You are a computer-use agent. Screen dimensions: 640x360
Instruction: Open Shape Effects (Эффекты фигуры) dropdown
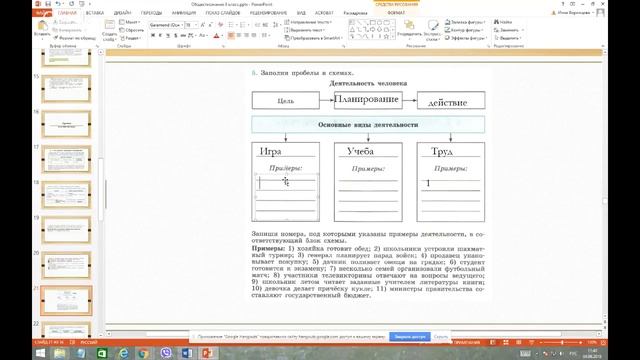click(466, 38)
